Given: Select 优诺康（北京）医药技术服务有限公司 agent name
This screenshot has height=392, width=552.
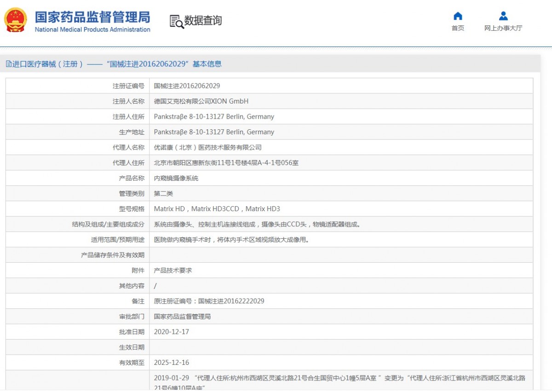Looking at the screenshot, I should 207,148.
